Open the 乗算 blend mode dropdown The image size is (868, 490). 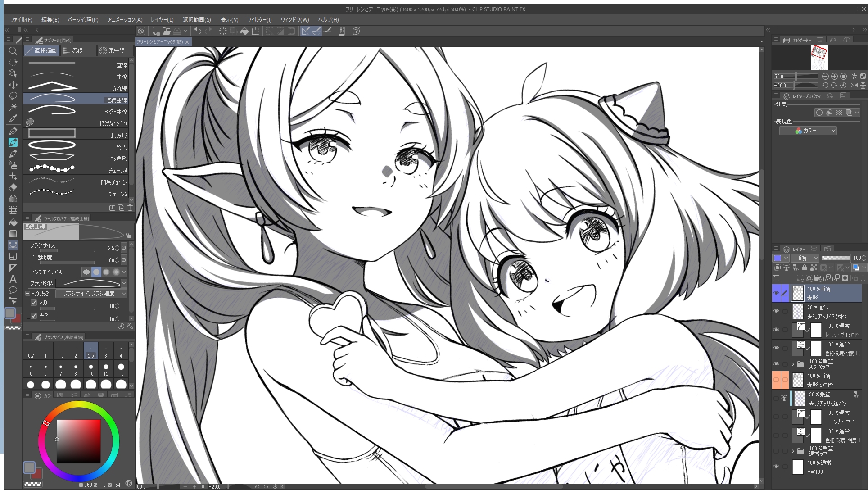(x=806, y=258)
